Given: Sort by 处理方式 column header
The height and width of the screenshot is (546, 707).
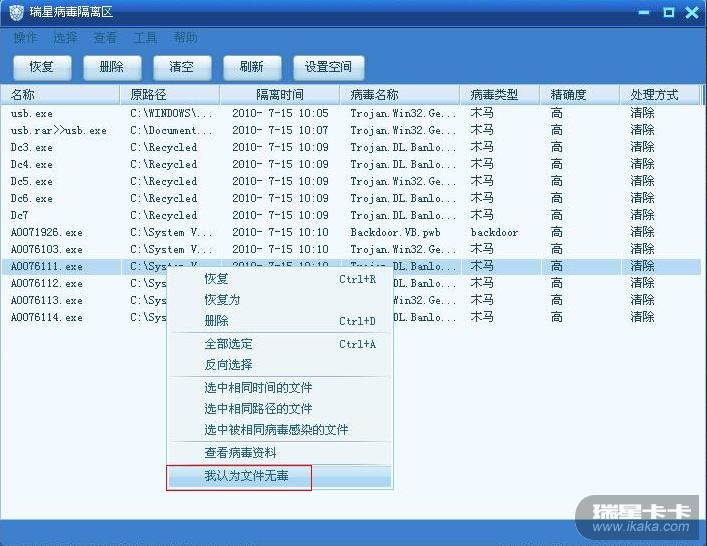Looking at the screenshot, I should (x=660, y=95).
